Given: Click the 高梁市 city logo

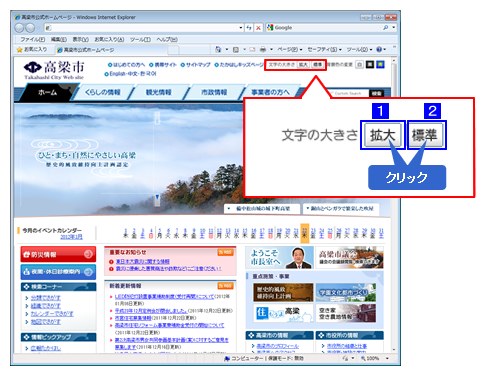Looking at the screenshot, I should point(54,70).
